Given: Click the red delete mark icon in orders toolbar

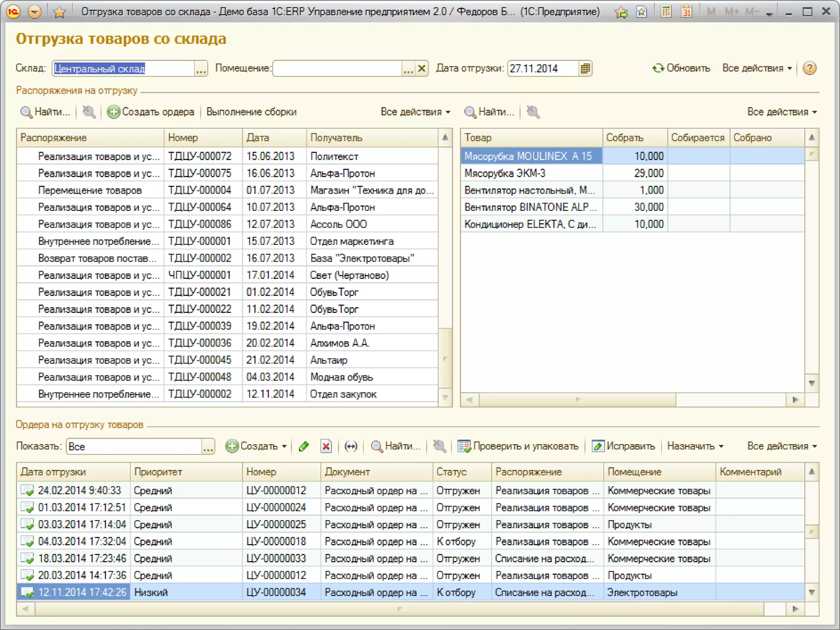Looking at the screenshot, I should coord(326,446).
